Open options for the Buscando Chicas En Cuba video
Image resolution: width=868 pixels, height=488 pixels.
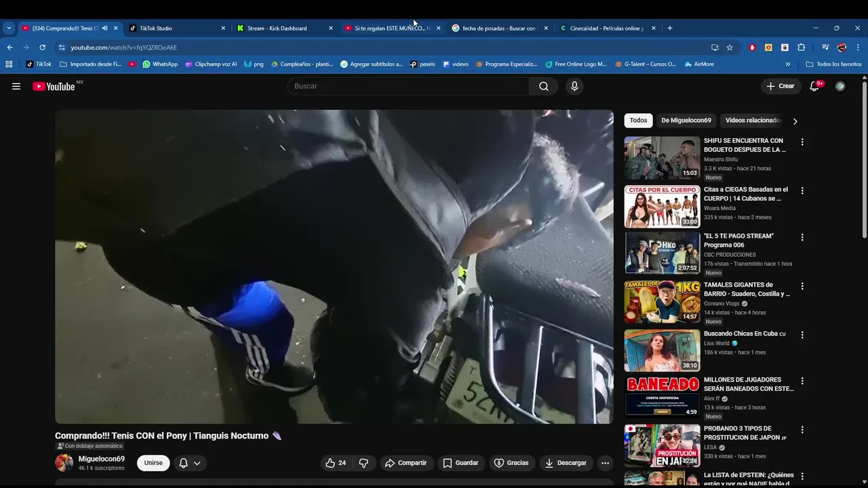point(802,335)
